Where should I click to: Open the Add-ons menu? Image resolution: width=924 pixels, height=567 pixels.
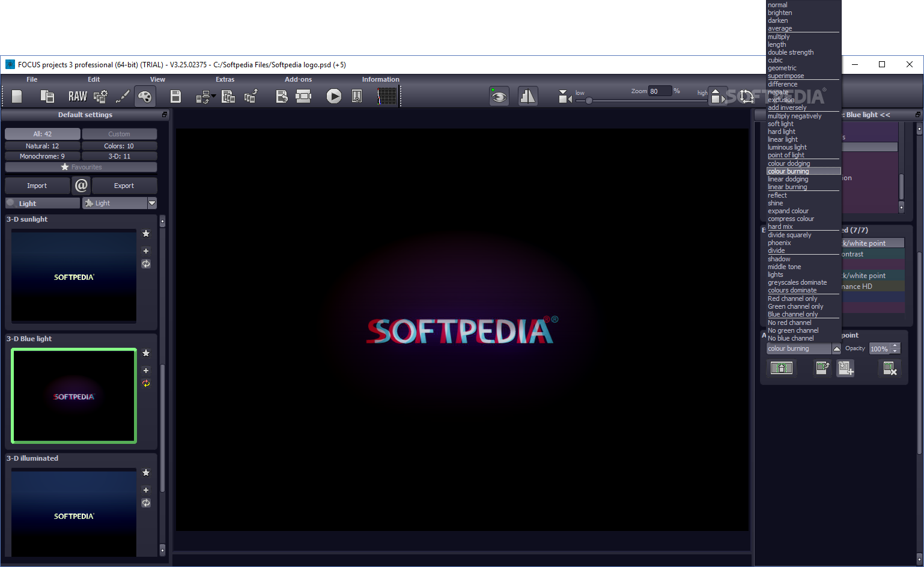tap(299, 79)
